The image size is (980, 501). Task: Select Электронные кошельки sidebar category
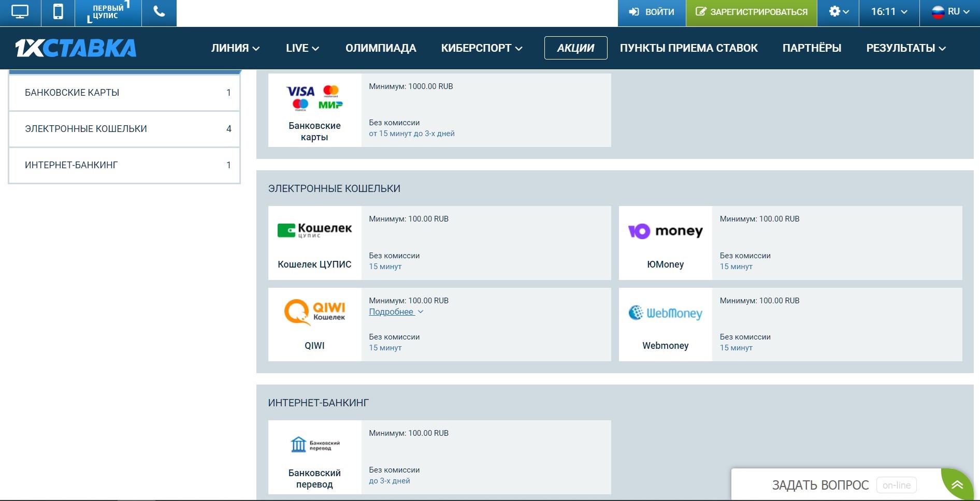124,129
